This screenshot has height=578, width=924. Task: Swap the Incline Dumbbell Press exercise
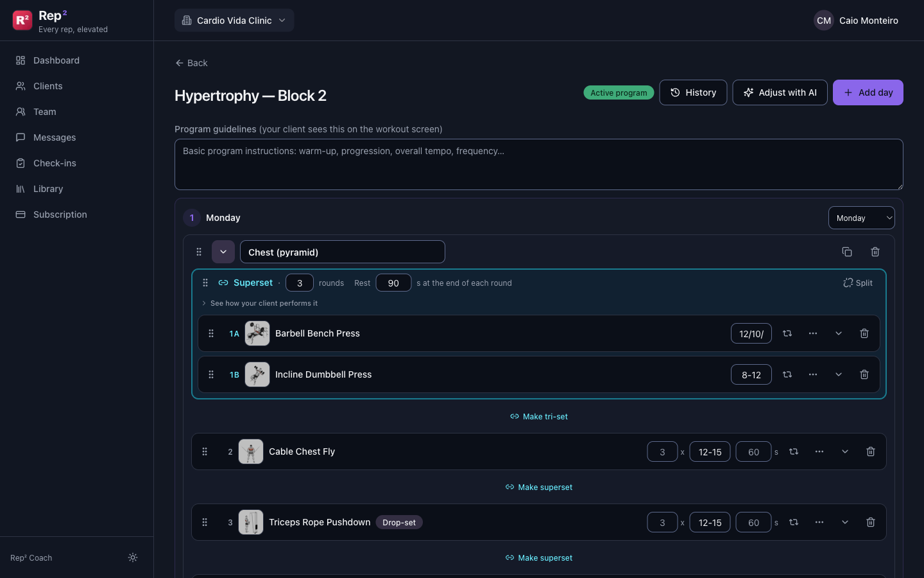[x=787, y=374]
